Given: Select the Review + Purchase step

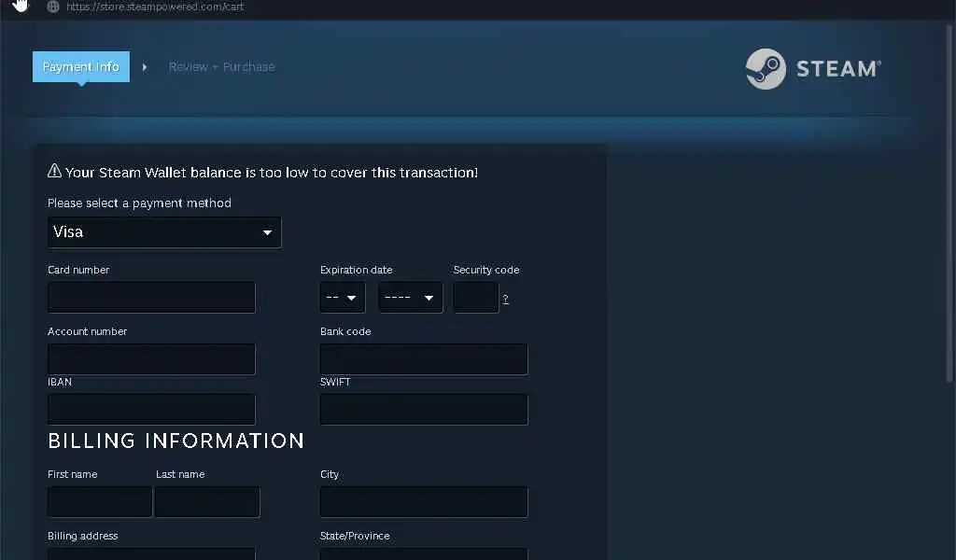Looking at the screenshot, I should click(x=221, y=66).
